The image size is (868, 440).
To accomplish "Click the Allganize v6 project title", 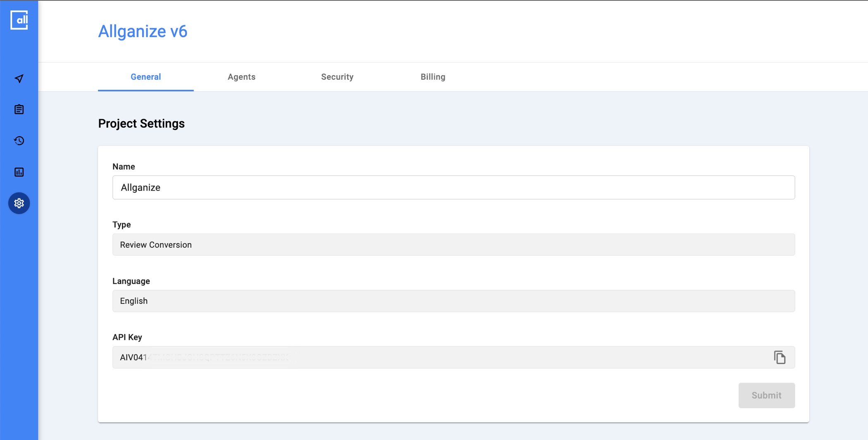I will tap(143, 31).
